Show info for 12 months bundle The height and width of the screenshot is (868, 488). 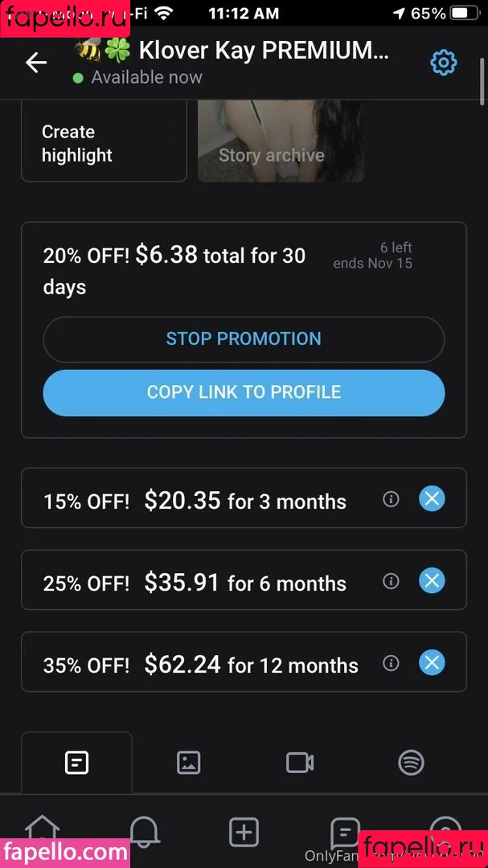click(392, 663)
